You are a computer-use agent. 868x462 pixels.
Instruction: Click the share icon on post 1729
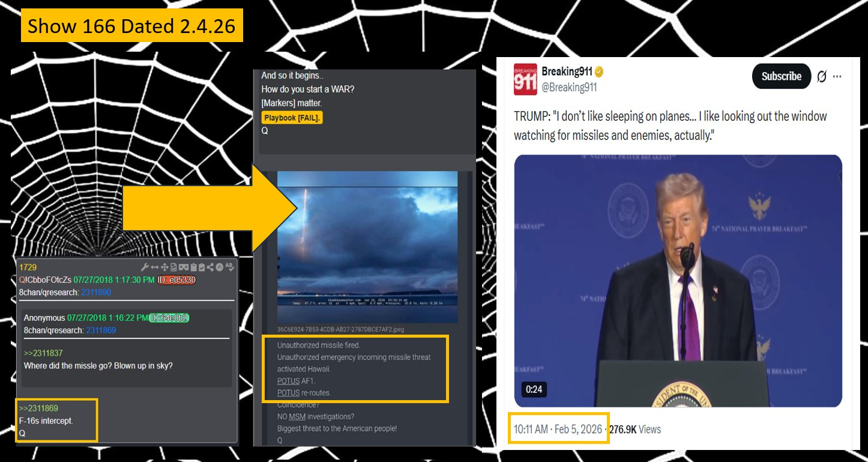coord(211,267)
